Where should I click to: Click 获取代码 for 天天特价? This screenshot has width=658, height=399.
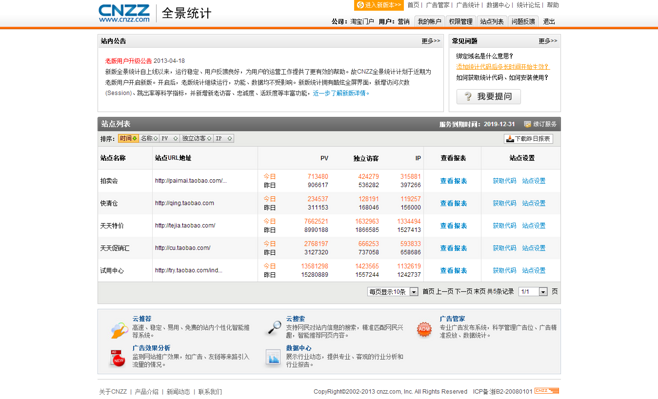[504, 226]
